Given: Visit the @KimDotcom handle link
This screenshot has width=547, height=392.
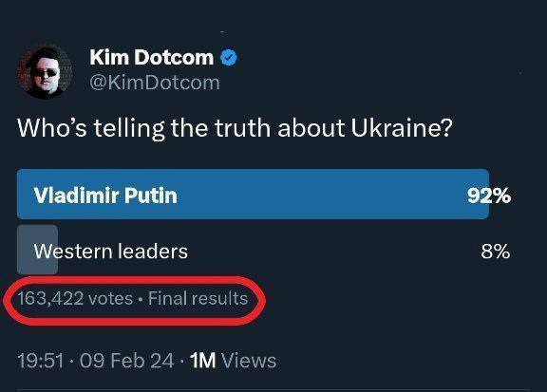Looking at the screenshot, I should point(155,83).
